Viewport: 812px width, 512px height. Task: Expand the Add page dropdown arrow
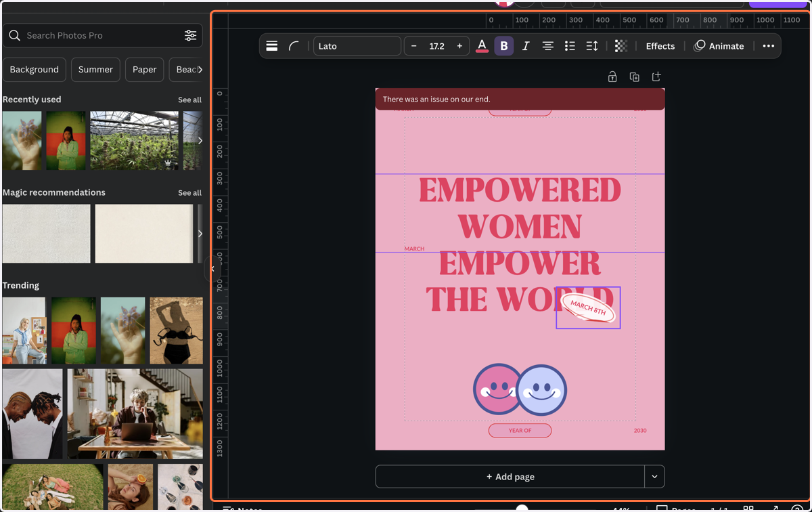[654, 477]
